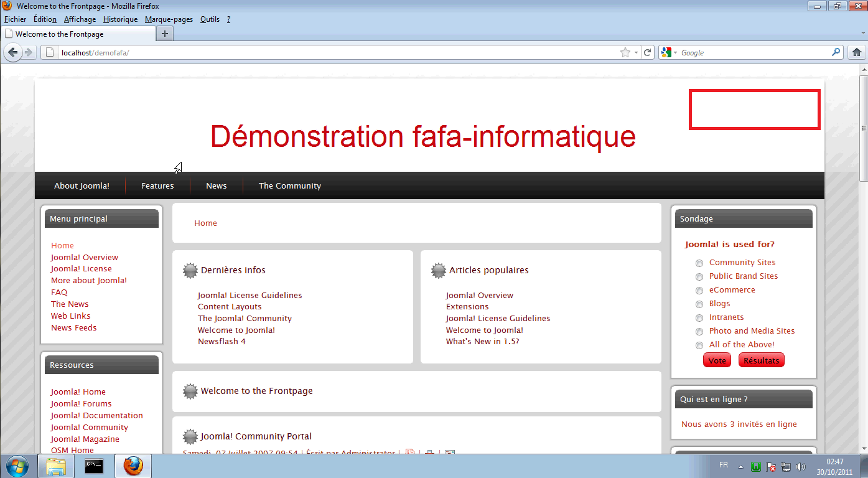Click the network connection tray icon
This screenshot has height=478, width=868.
(786, 466)
